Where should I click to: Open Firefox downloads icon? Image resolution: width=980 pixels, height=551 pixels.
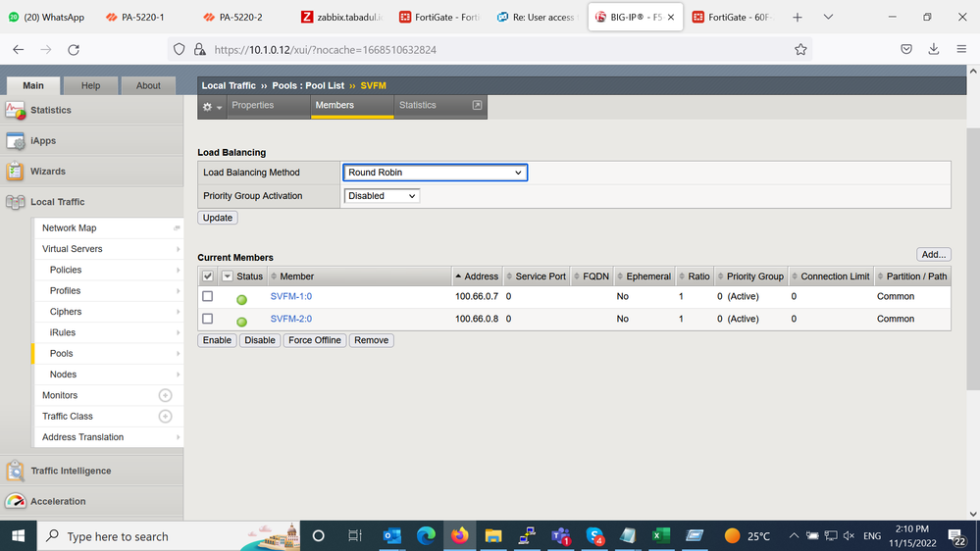[x=934, y=49]
